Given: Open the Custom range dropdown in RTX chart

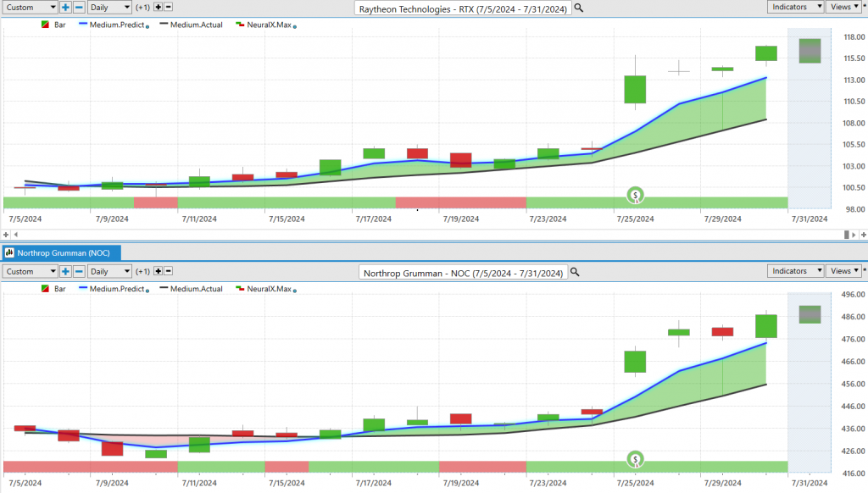Looking at the screenshot, I should (30, 7).
